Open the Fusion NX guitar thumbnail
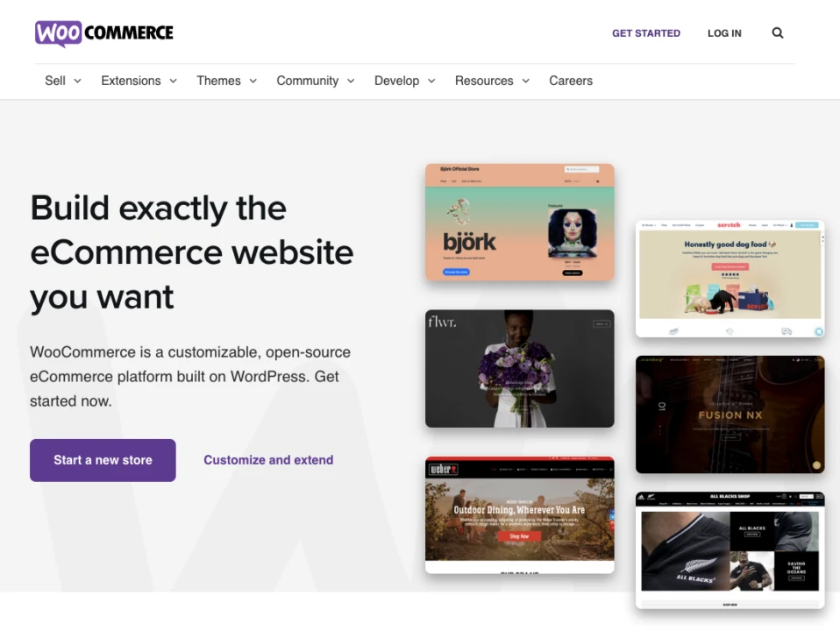The height and width of the screenshot is (631, 840). (x=730, y=414)
